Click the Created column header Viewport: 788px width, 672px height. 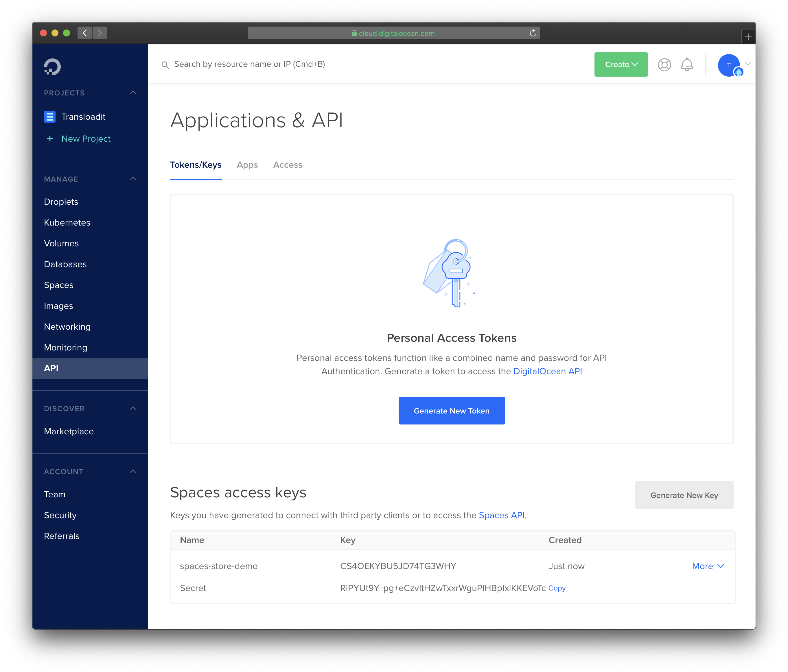click(565, 540)
